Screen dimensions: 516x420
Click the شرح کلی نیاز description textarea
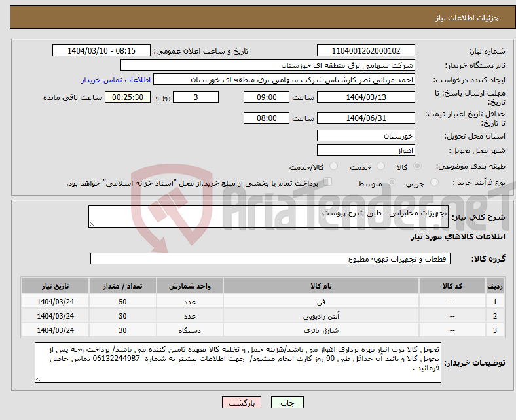click(268, 217)
